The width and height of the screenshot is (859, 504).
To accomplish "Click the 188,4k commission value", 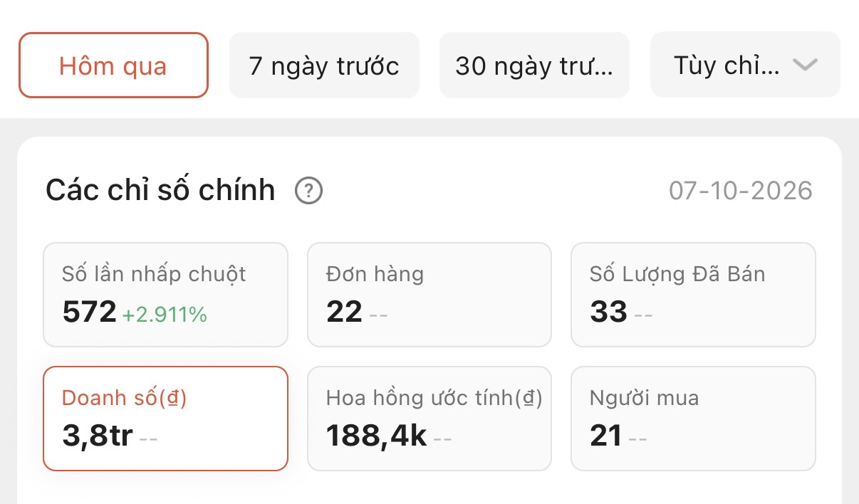I will tap(376, 436).
